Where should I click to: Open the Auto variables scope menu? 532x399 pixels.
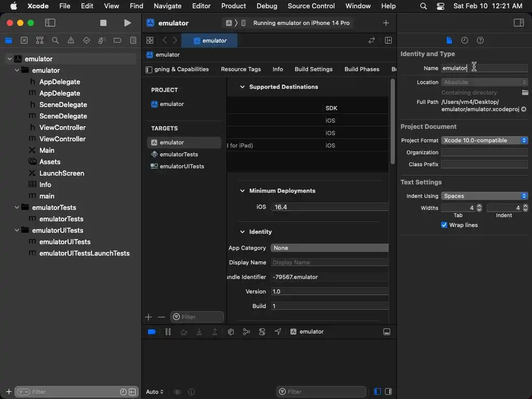point(155,392)
